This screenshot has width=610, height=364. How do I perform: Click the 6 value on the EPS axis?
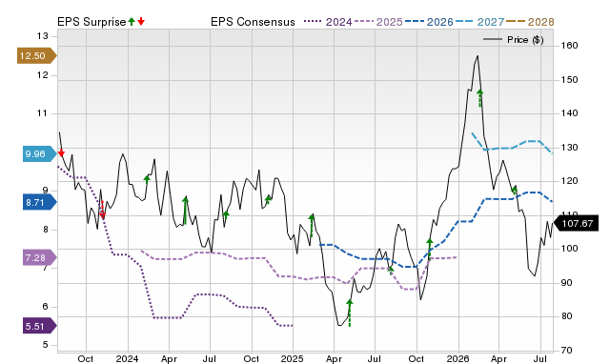[x=45, y=307]
